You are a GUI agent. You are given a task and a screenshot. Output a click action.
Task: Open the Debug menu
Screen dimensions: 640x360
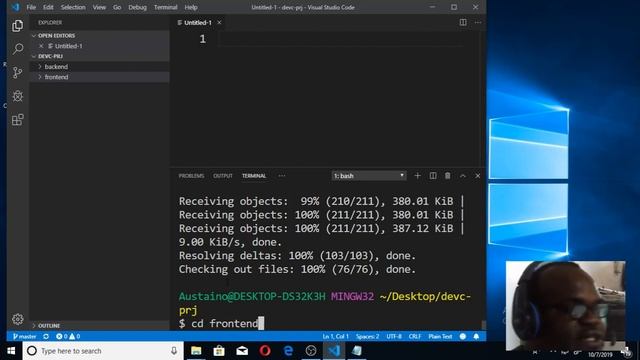click(x=138, y=7)
